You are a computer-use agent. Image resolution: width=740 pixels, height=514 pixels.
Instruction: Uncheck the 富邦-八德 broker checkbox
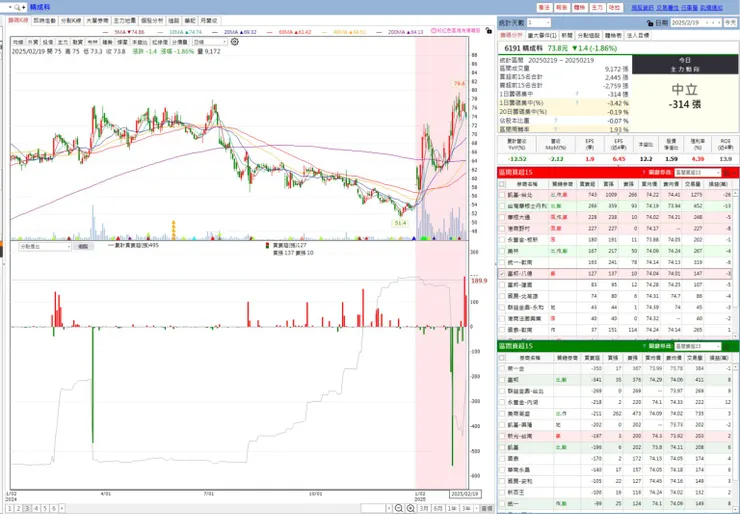coord(502,274)
